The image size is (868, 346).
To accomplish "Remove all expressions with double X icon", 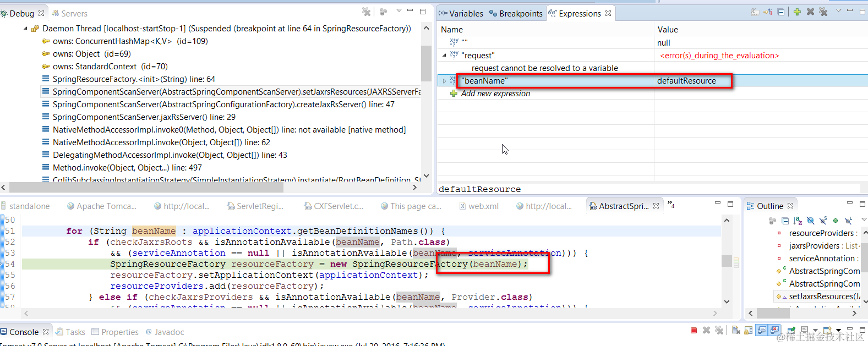I will click(823, 12).
